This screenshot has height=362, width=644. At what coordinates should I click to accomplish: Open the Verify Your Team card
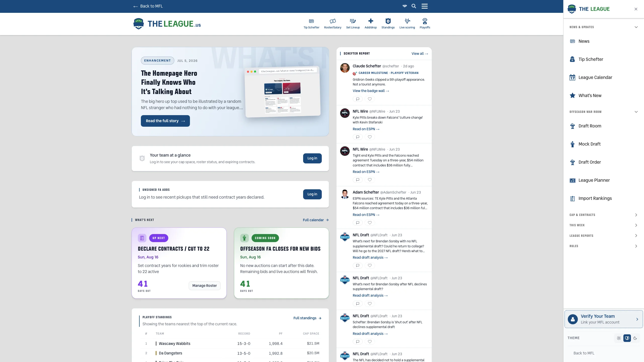603,319
